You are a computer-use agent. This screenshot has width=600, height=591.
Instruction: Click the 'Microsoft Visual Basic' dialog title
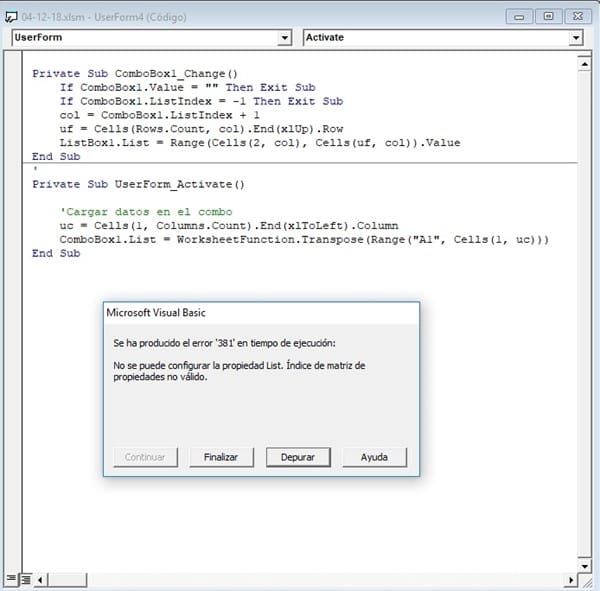[x=156, y=313]
